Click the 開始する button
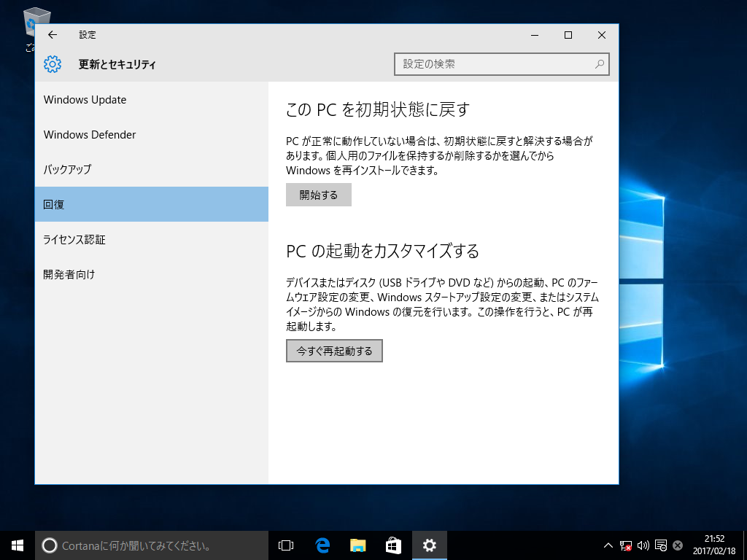 coord(319,195)
